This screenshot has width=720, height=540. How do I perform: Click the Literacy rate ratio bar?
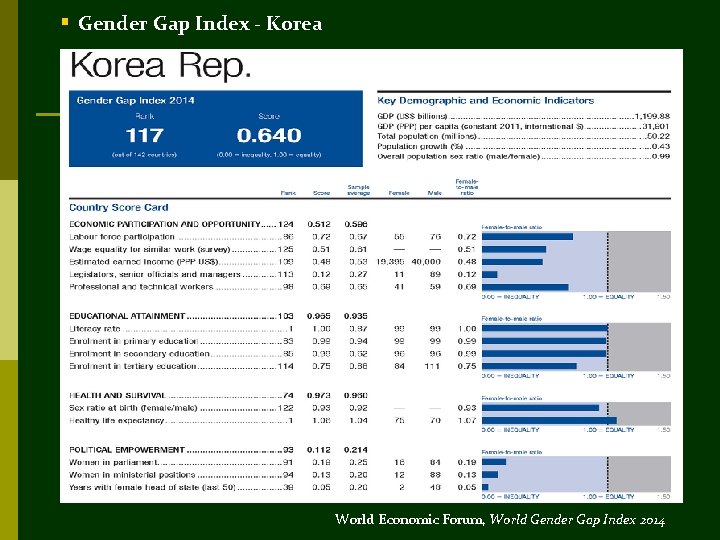[545, 328]
